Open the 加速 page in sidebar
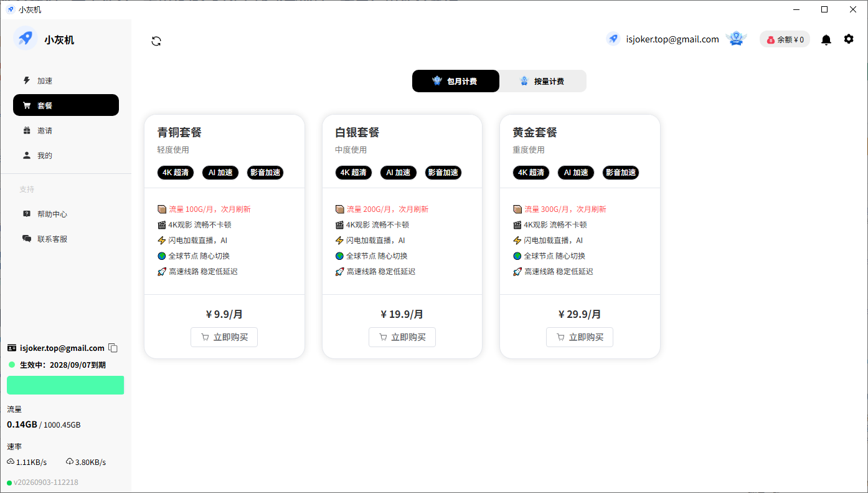The image size is (868, 493). pyautogui.click(x=66, y=80)
